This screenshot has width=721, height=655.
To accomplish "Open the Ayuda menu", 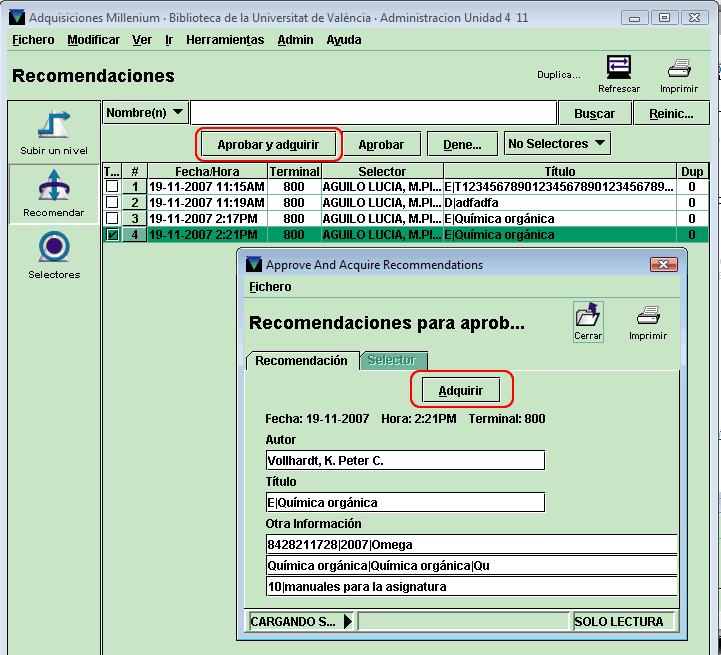I will 343,40.
